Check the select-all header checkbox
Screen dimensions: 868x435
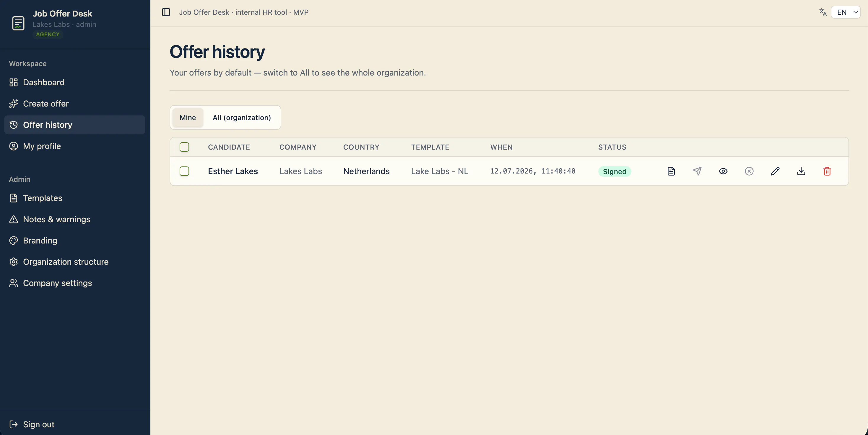point(184,147)
